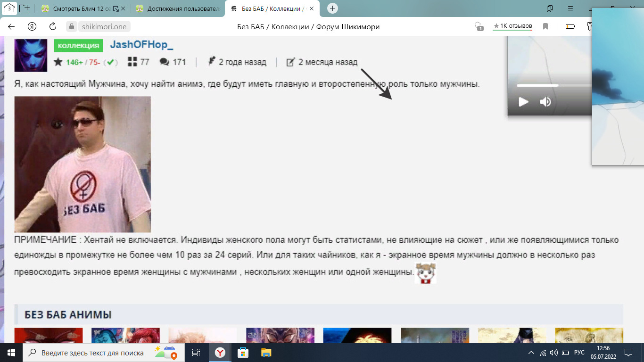Bookmark this page via the bookmark icon
The width and height of the screenshot is (644, 362).
(545, 26)
